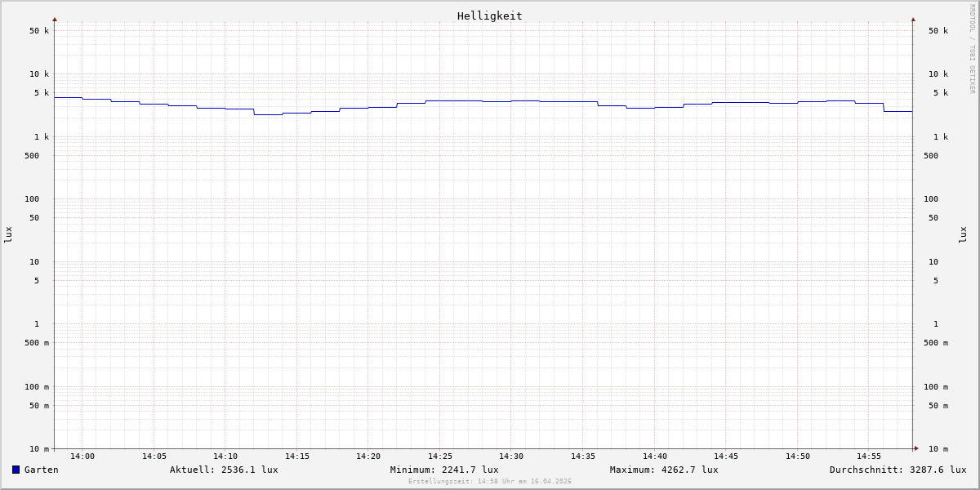Click the 14:55 time axis label
The height and width of the screenshot is (490, 980).
pos(869,457)
